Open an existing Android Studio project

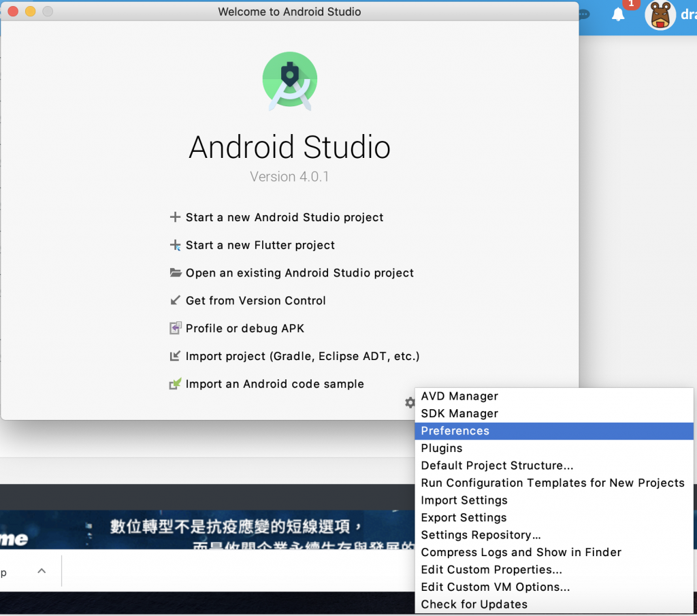[x=299, y=273]
